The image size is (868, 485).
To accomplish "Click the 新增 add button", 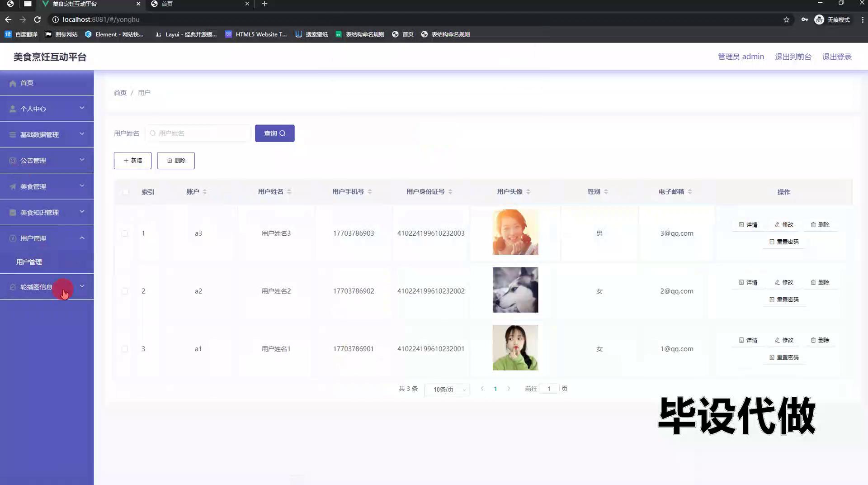I will (x=132, y=161).
